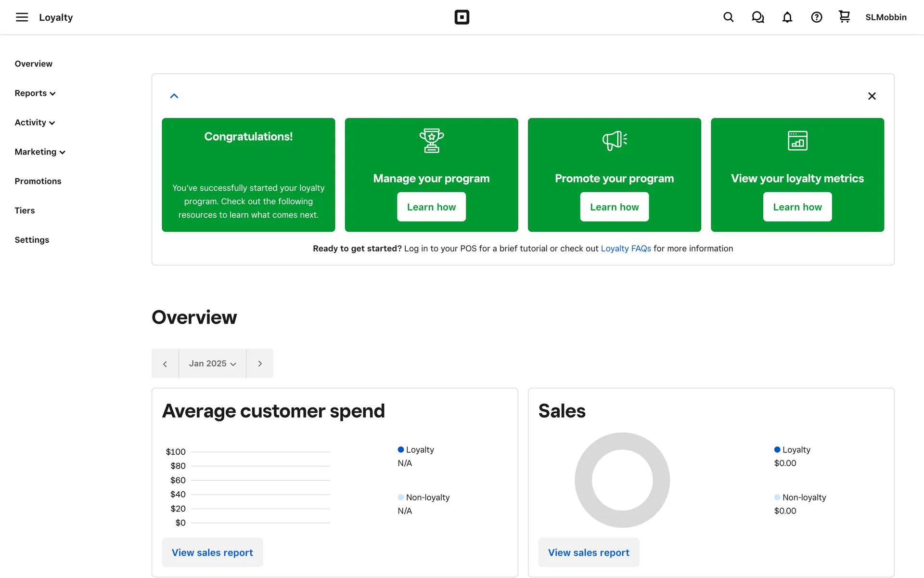The height and width of the screenshot is (578, 924).
Task: Open the messages chat icon
Action: [757, 17]
